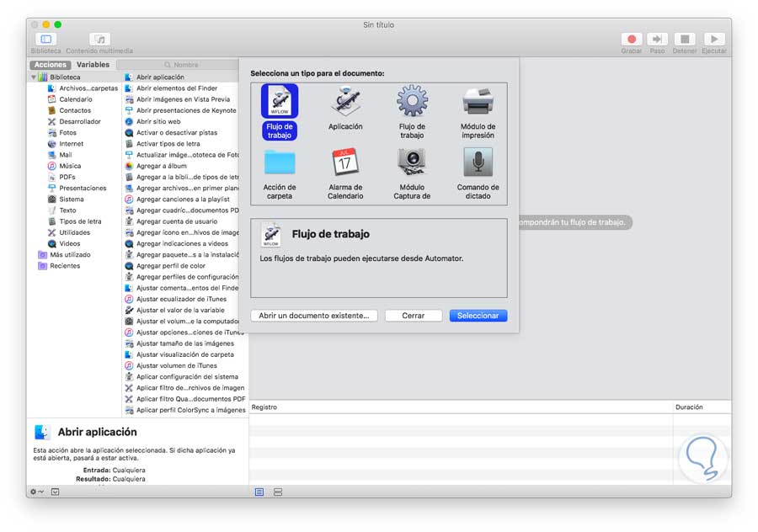Select Presentaciones library category
The height and width of the screenshot is (532, 758).
click(77, 189)
